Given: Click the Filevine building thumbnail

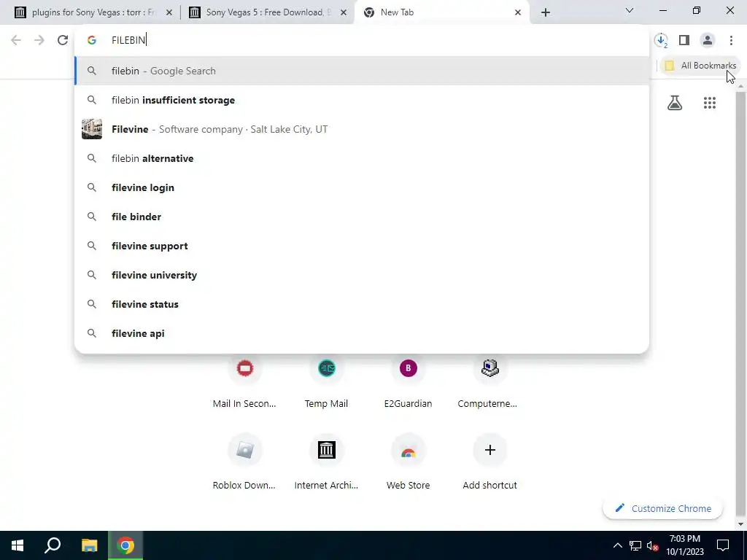Looking at the screenshot, I should pos(92,129).
